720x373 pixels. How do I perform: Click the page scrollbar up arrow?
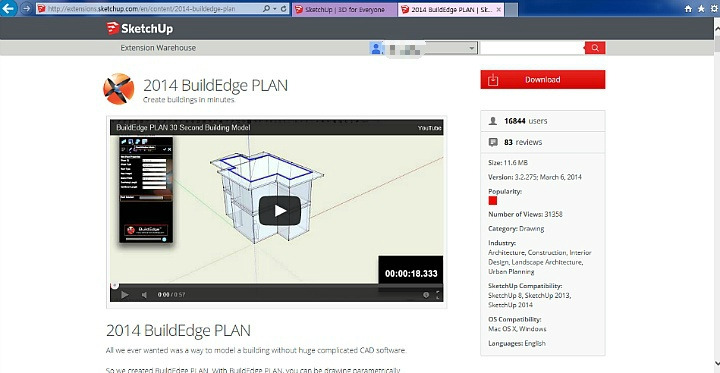(716, 28)
